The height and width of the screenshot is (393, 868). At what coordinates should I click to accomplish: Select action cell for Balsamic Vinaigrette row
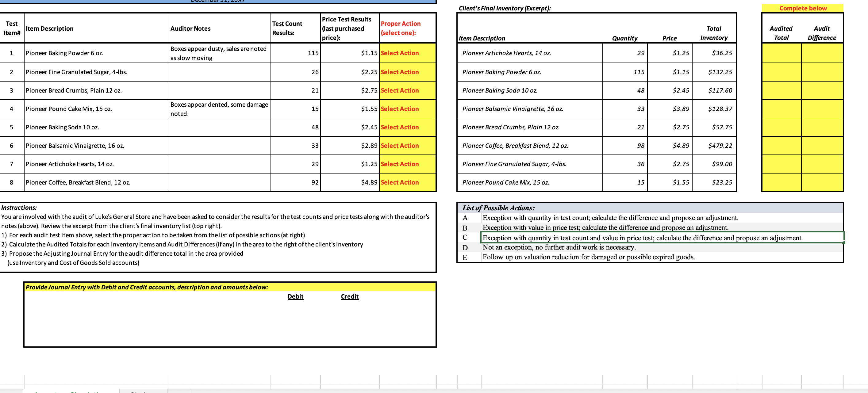(407, 146)
